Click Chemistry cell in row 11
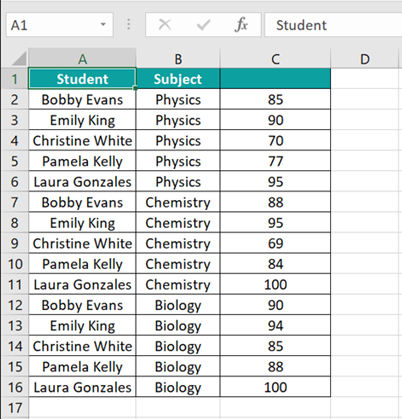This screenshot has width=402, height=419. coord(178,284)
